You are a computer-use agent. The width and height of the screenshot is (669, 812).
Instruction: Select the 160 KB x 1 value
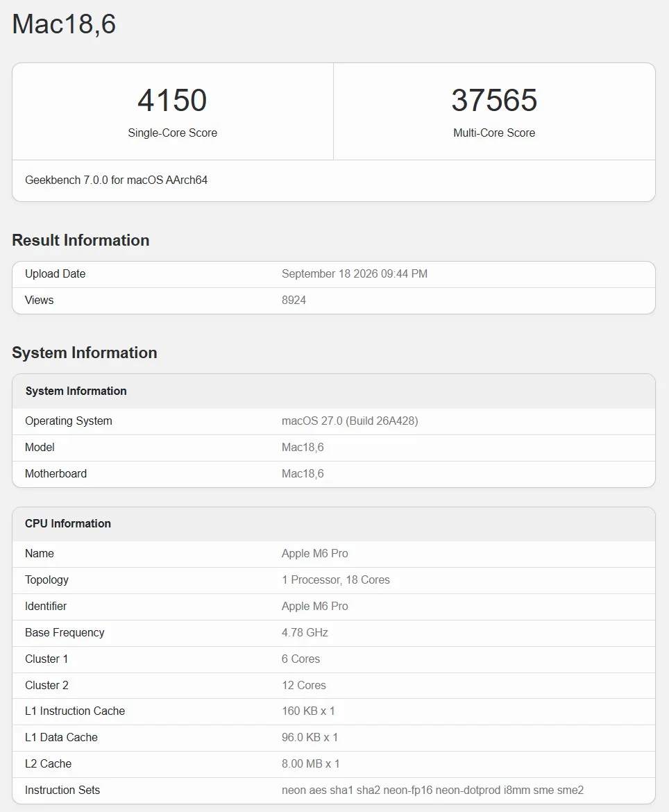(x=308, y=711)
